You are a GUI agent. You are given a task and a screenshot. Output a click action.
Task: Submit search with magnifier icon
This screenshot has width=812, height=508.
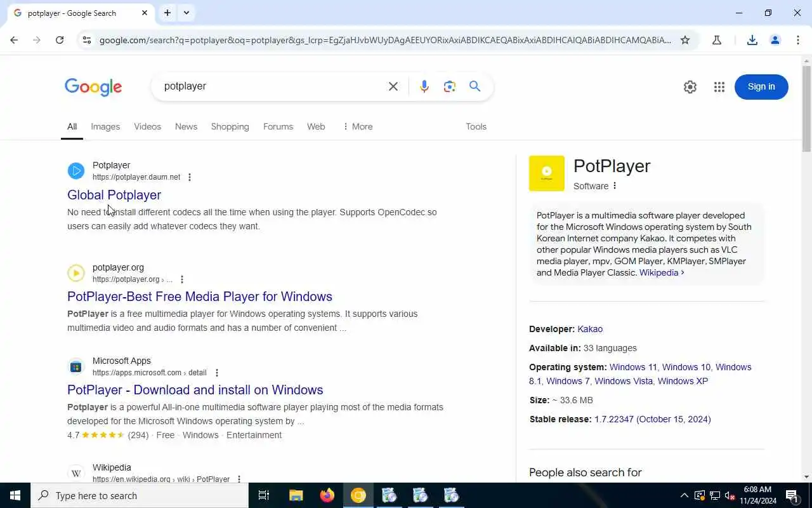pyautogui.click(x=475, y=86)
